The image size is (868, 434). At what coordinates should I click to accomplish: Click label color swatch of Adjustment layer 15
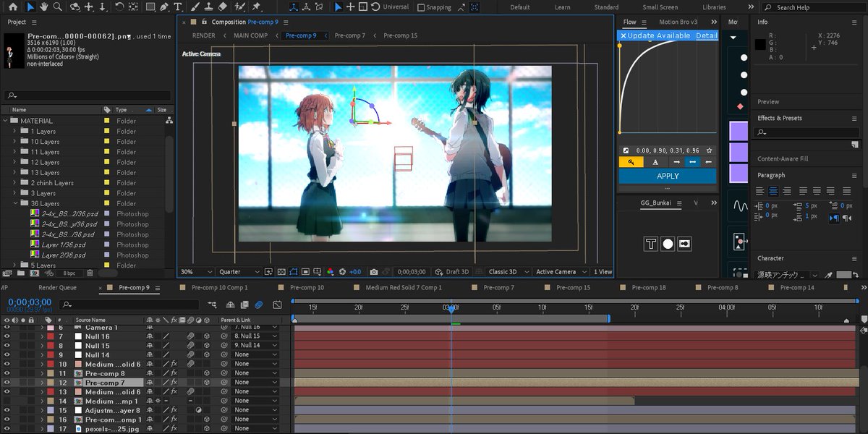(x=51, y=410)
